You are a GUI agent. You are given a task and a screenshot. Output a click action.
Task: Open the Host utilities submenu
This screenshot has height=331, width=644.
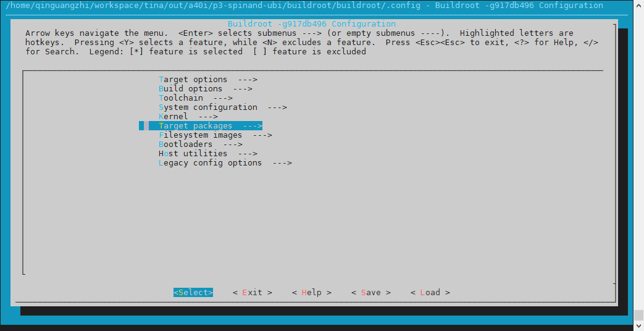pos(208,154)
